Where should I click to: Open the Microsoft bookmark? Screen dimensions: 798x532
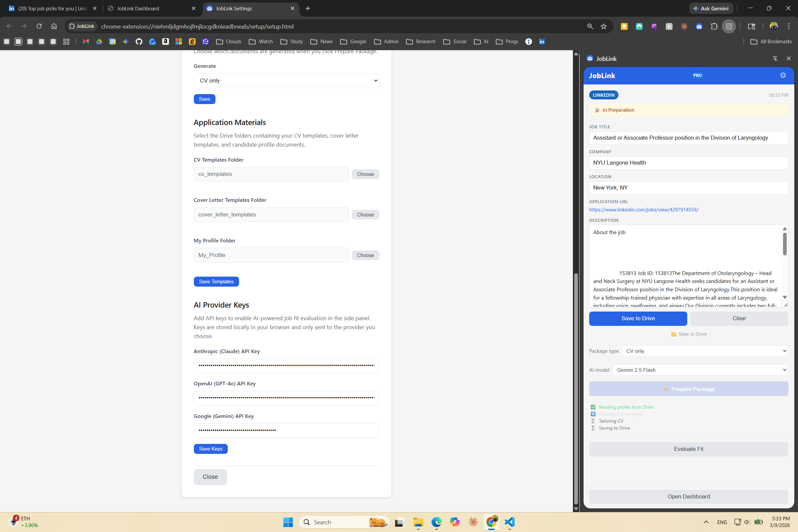coord(179,41)
